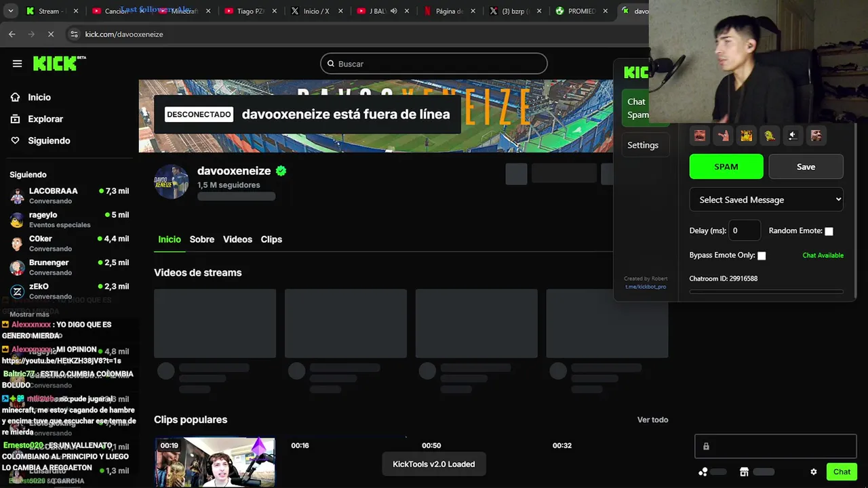Image resolution: width=868 pixels, height=488 pixels.
Task: Click the Chatroom ID: 29916588 text
Action: 724,279
